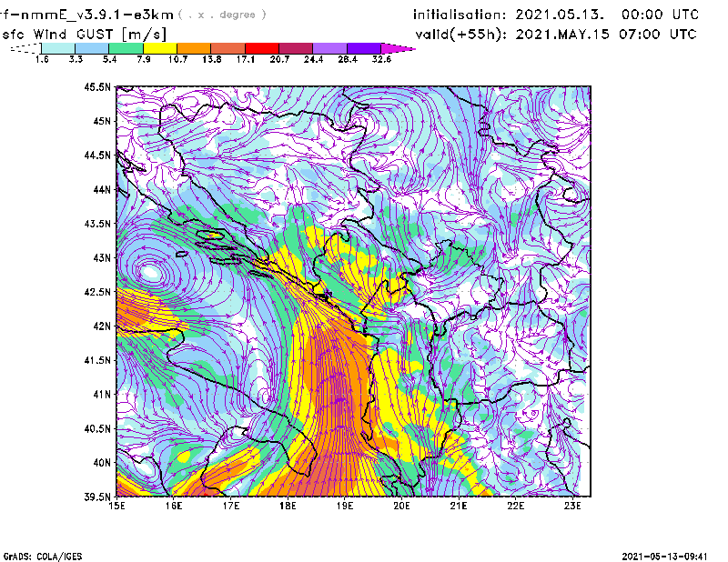Click the grey '( . x . degree )' text
The height and width of the screenshot is (562, 728).
pos(222,15)
